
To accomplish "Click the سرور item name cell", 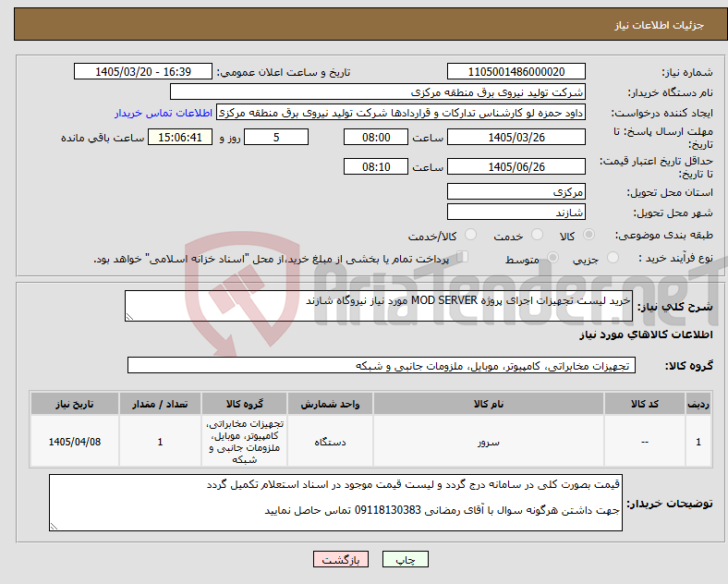I will pyautogui.click(x=488, y=442).
